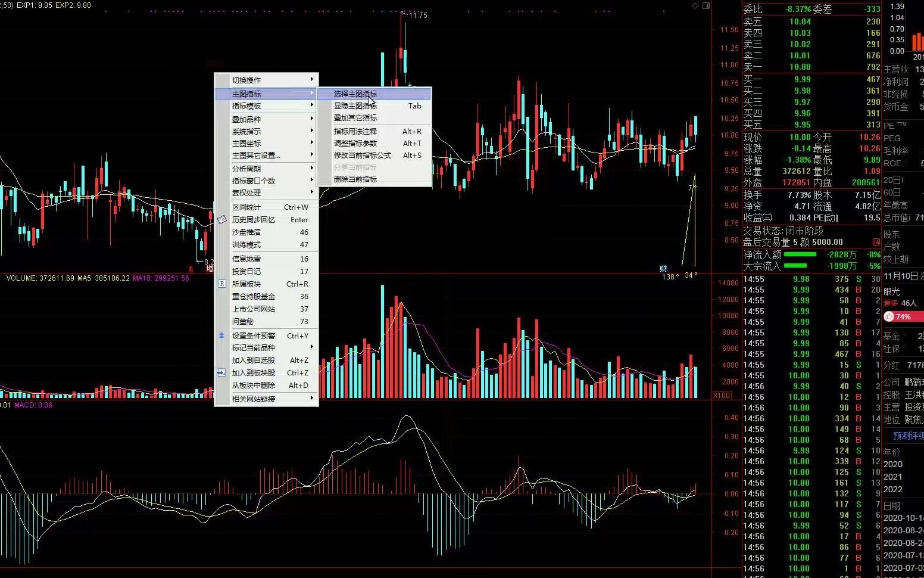Screen dimensions: 924x578
Task: Click the 净流入额 green bar
Action: pos(800,254)
